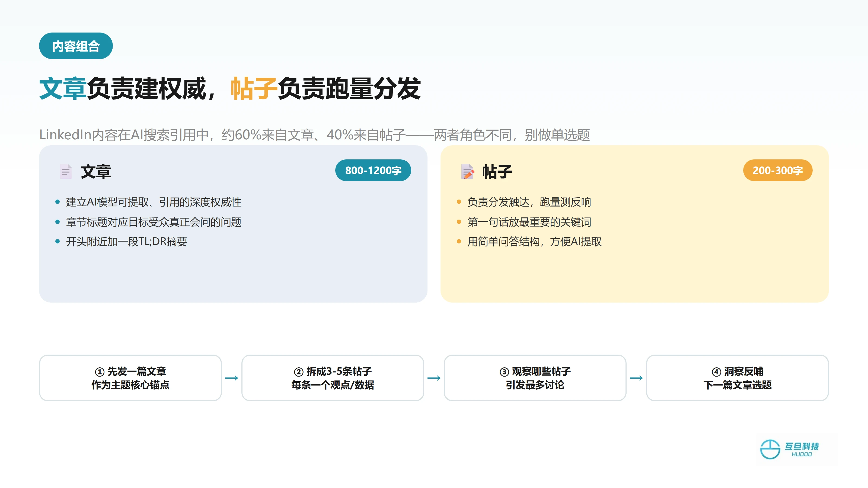
Task: Click the line 每条一个观点/数据
Action: (333, 385)
